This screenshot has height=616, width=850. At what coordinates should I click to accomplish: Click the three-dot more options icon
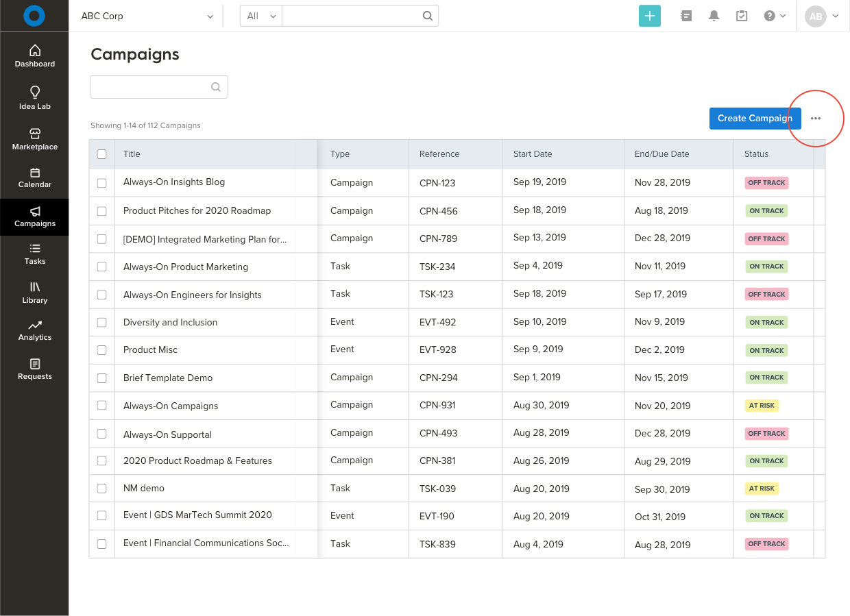click(815, 119)
